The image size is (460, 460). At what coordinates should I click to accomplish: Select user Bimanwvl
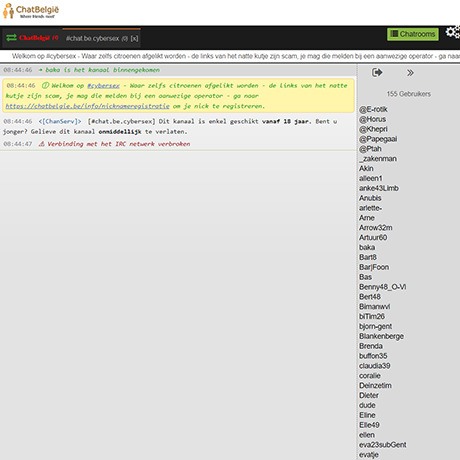click(374, 307)
